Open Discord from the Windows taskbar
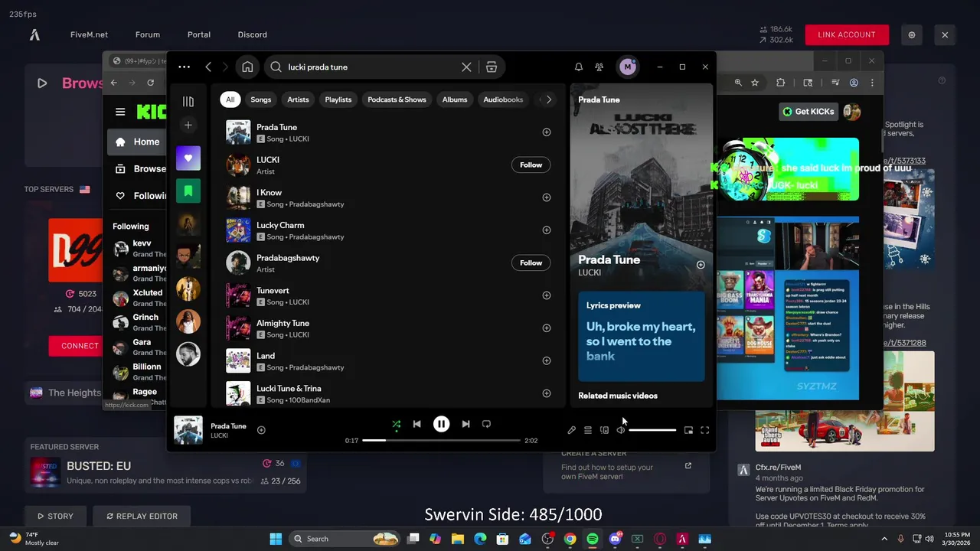The image size is (980, 551). click(x=615, y=539)
